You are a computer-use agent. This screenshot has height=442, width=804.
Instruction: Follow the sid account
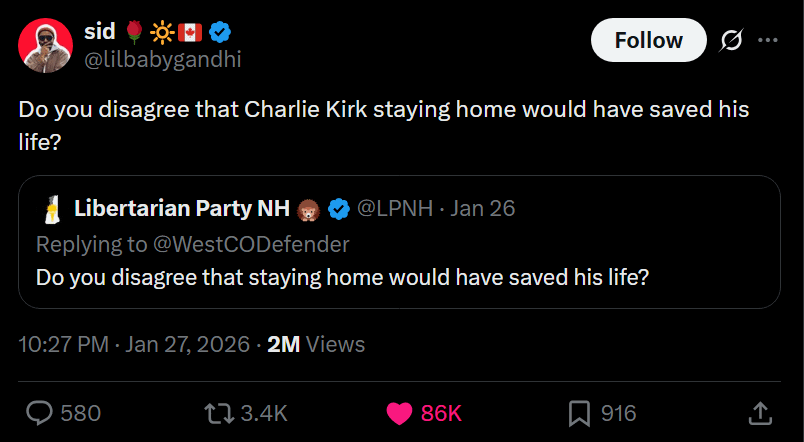(648, 40)
